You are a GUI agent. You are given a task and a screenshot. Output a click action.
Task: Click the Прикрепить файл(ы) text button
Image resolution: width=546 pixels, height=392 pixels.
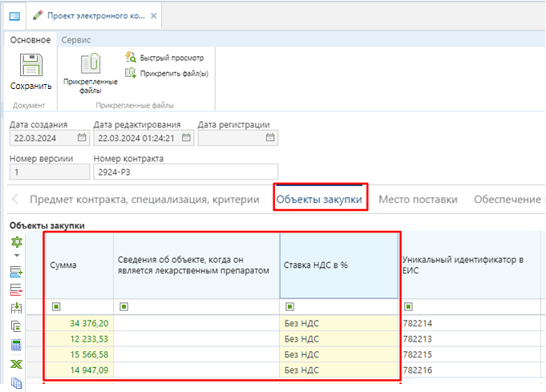tap(175, 74)
